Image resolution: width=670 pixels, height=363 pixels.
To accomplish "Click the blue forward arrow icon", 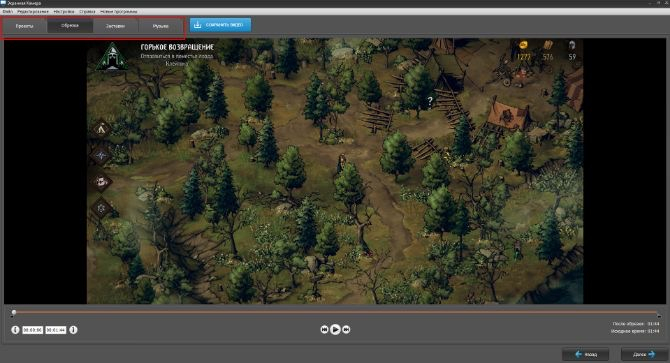I will click(x=652, y=354).
